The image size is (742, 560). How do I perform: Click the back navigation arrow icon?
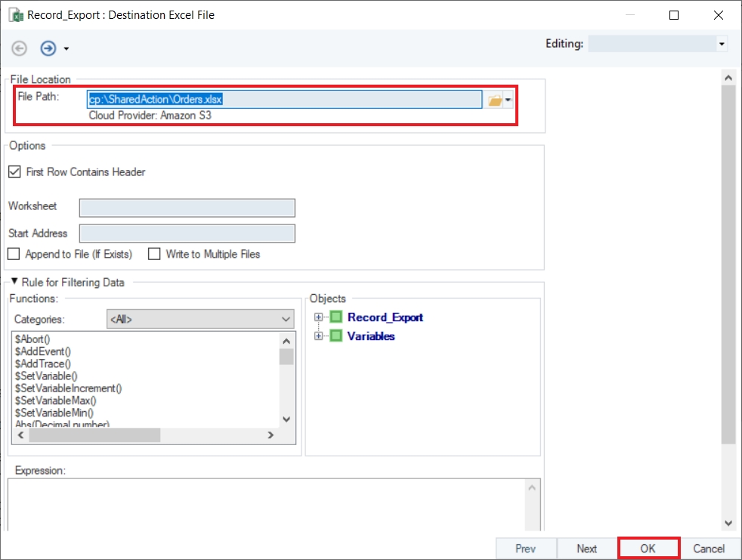tap(20, 48)
